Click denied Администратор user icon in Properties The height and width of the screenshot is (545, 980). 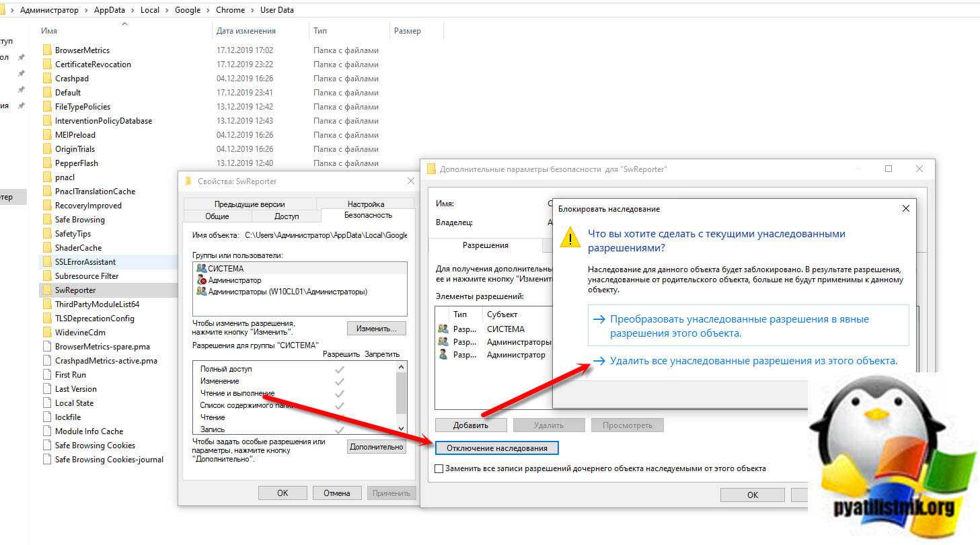tap(201, 280)
